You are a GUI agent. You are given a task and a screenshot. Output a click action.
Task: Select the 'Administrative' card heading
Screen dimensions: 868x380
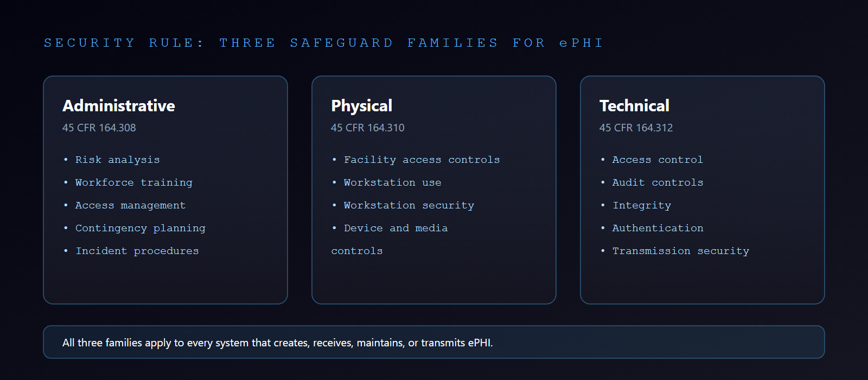pos(119,105)
